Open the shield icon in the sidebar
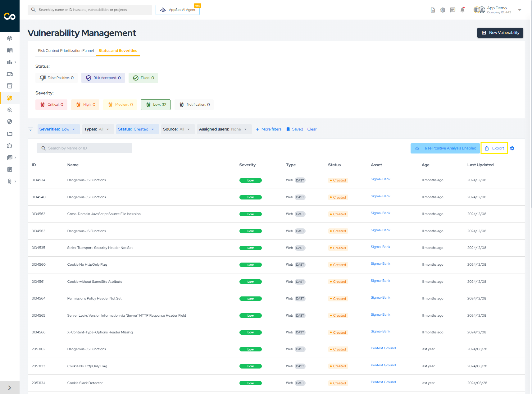 coord(10,122)
